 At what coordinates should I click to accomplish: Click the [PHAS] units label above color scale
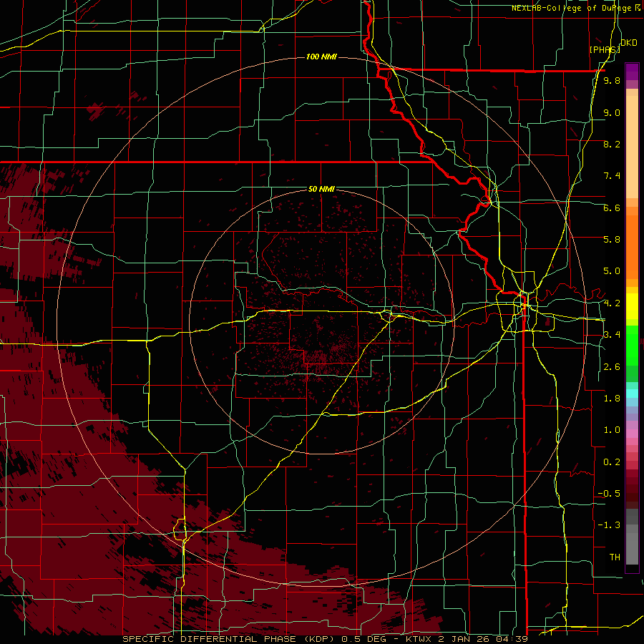tap(605, 49)
